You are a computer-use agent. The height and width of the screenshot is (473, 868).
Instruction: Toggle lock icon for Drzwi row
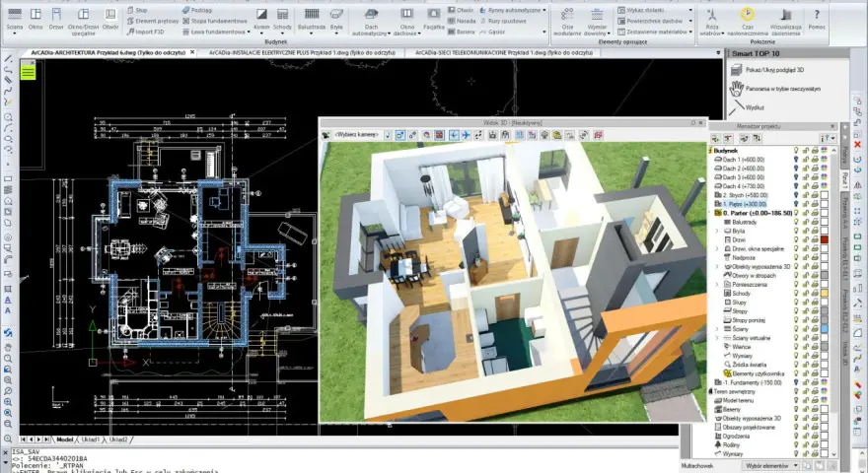point(806,240)
